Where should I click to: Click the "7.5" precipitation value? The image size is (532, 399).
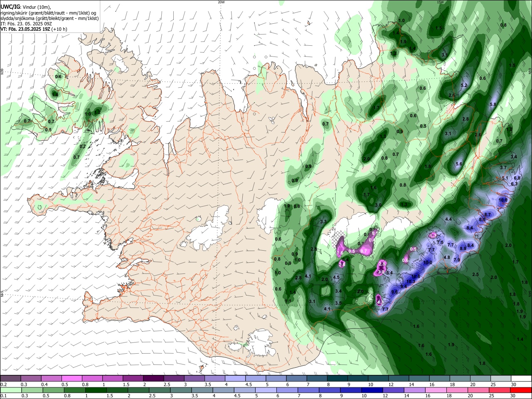click(441, 242)
